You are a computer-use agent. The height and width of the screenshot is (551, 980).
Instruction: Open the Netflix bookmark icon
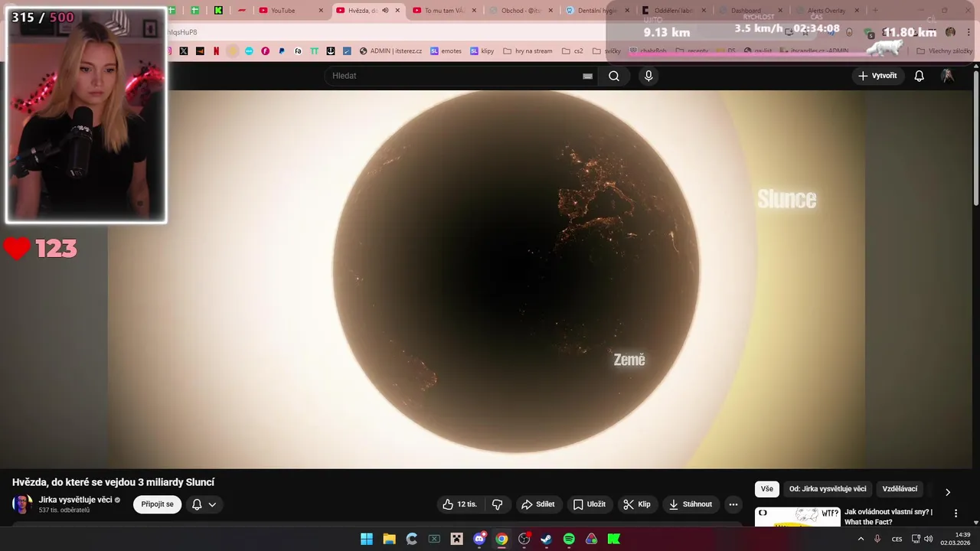(x=216, y=51)
